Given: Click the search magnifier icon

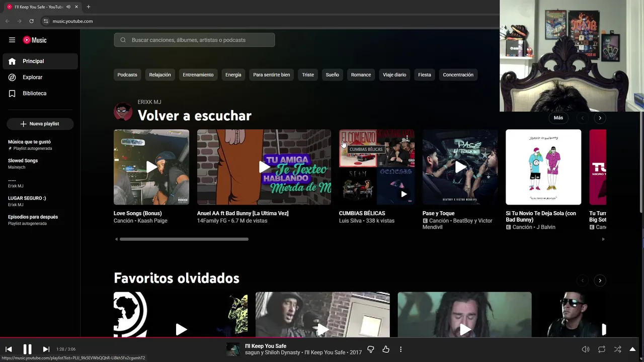Looking at the screenshot, I should tap(123, 40).
